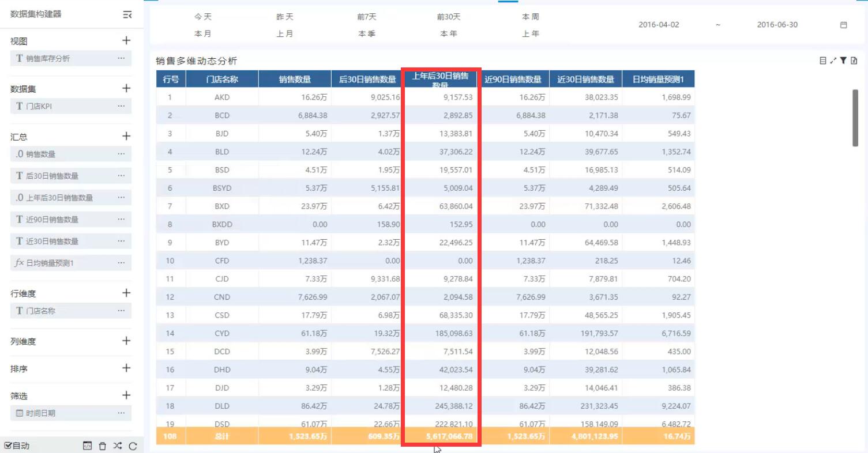The image size is (868, 453).
Task: Open the options menu for 近30日销售数量 field
Action: pyautogui.click(x=121, y=241)
